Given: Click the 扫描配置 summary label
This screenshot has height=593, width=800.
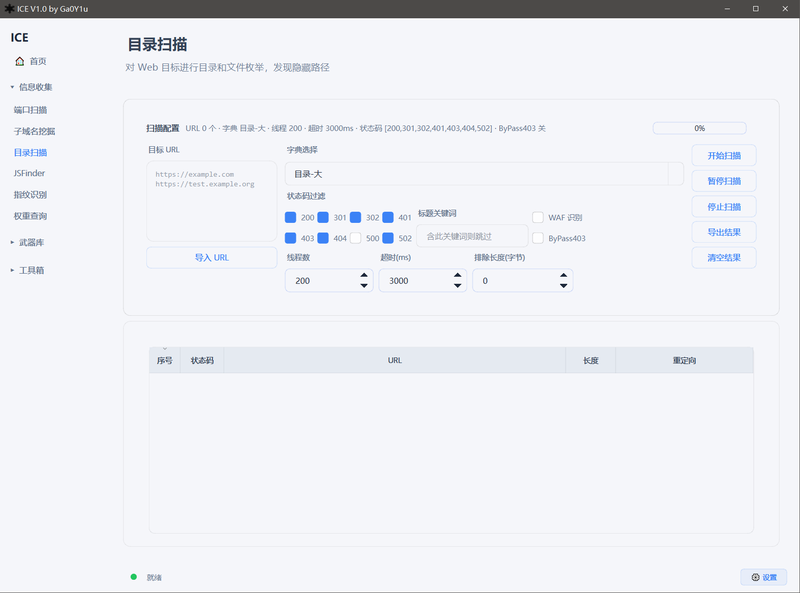Looking at the screenshot, I should [163, 128].
